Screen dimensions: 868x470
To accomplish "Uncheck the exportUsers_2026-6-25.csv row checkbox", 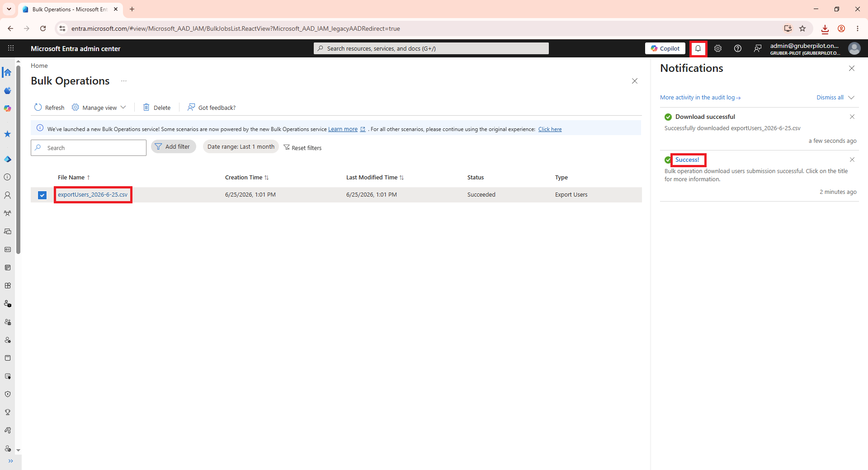I will pos(42,195).
